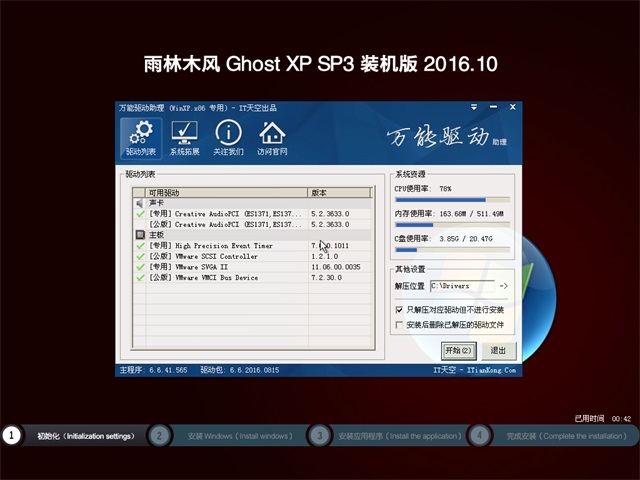Toggle 只解压对应驱动但不进行安装 checkbox
Viewport: 640px width, 480px height.
point(400,310)
